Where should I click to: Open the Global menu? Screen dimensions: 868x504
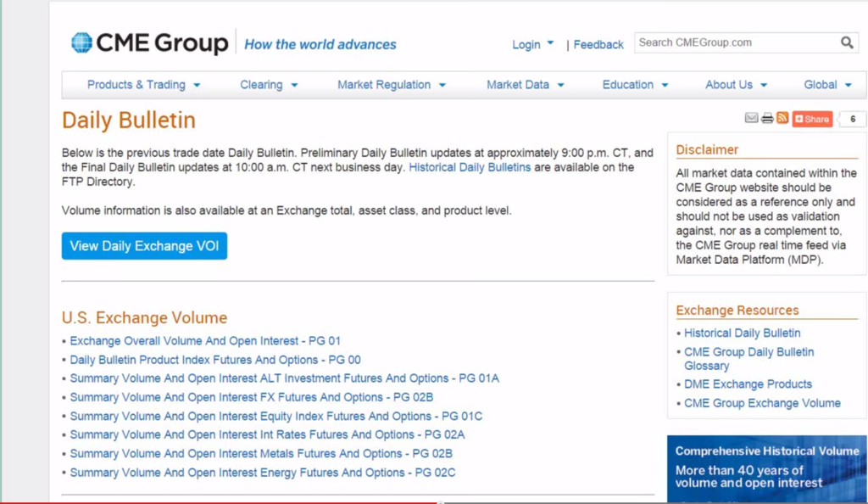(827, 85)
